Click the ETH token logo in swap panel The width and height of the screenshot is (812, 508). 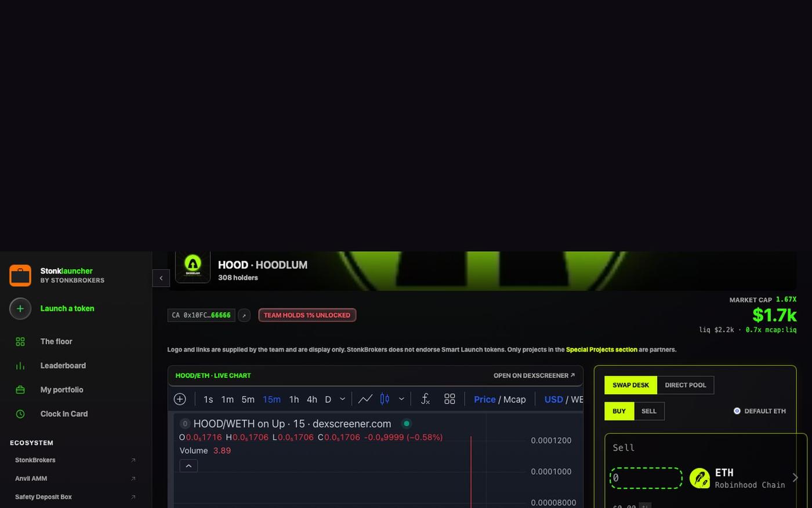point(699,478)
